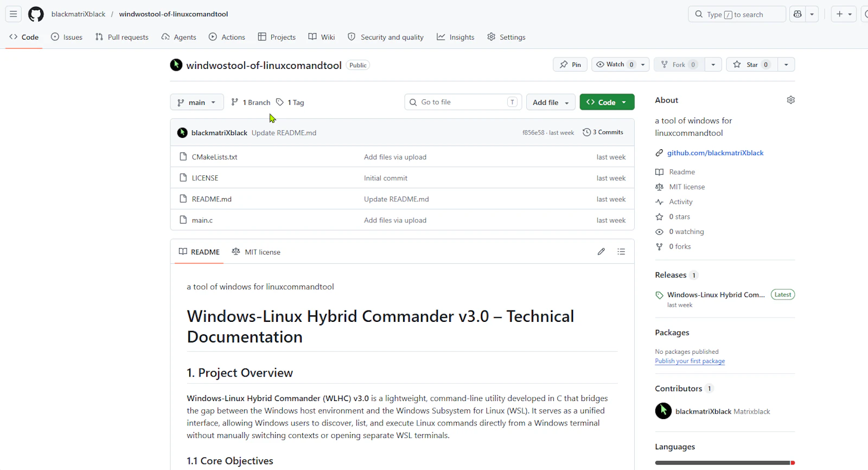Viewport: 868px width, 470px height.
Task: Open the main branch switcher dropdown
Action: pos(197,102)
